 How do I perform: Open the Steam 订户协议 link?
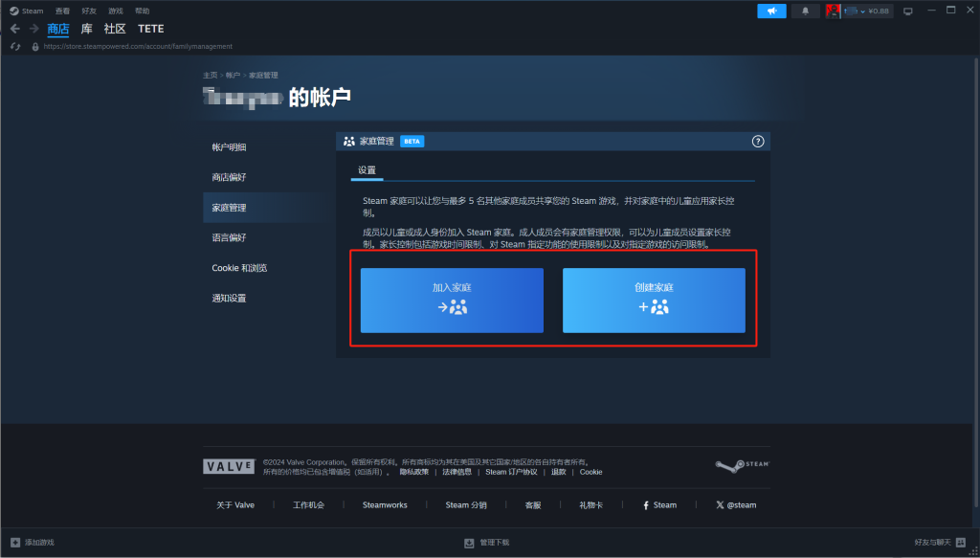511,472
